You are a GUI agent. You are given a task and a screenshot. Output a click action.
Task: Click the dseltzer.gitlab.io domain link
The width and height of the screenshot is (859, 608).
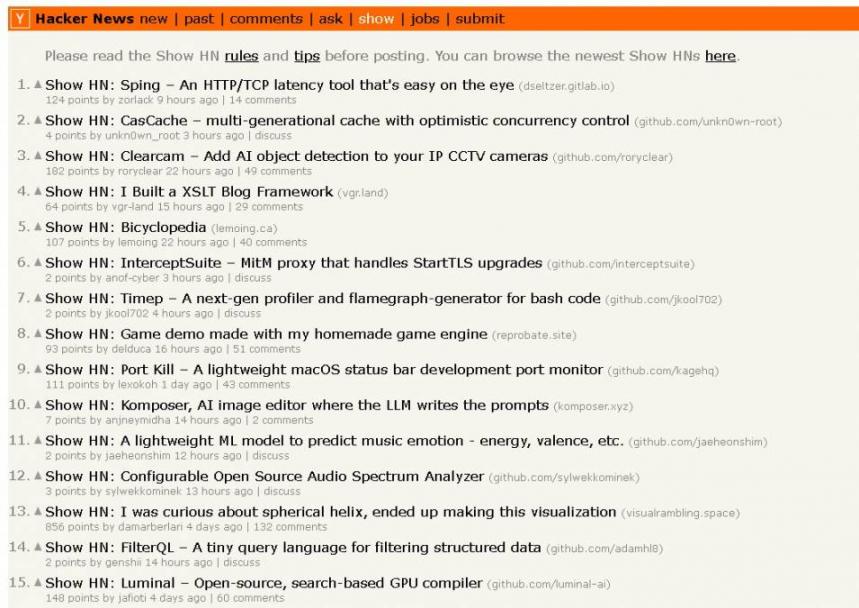566,87
